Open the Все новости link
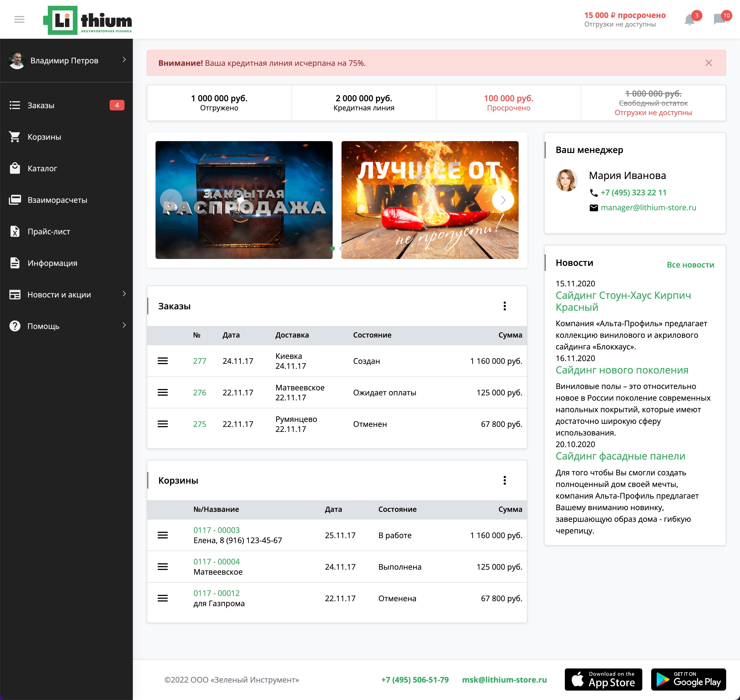 (690, 265)
